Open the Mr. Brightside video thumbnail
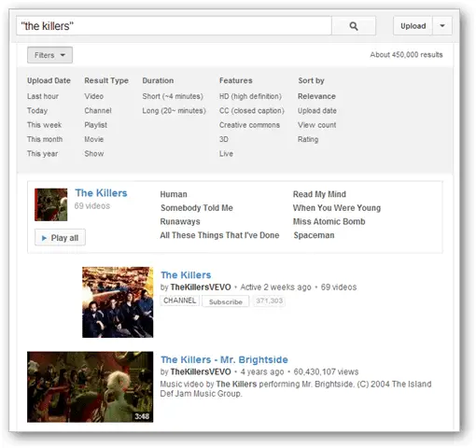The image size is (476, 448). coord(90,387)
